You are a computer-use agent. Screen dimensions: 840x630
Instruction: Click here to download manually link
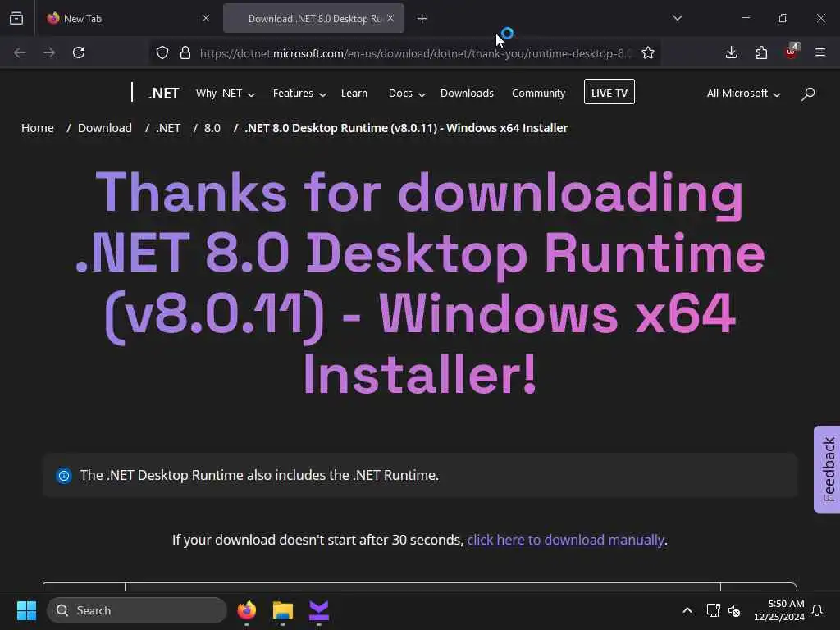coord(566,540)
